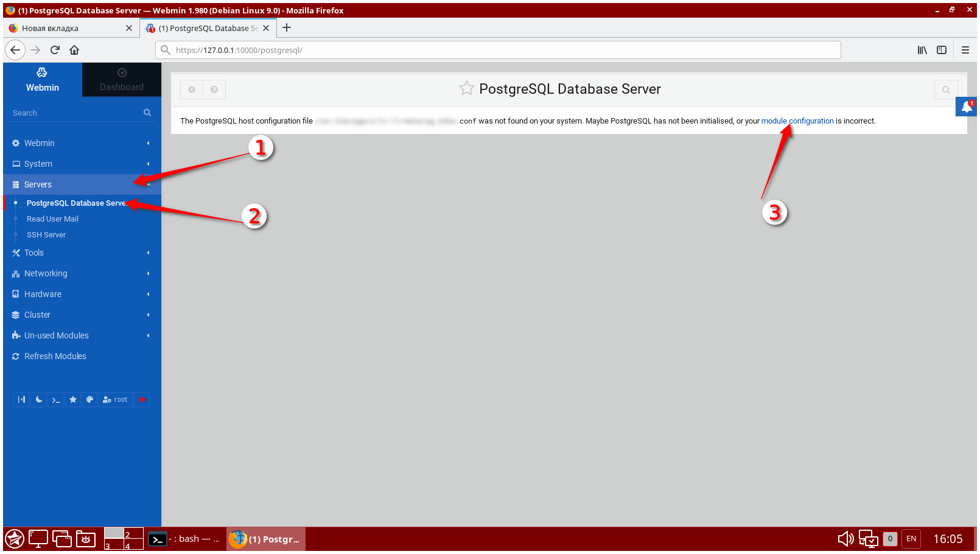
Task: Open Firefox hamburger menu
Action: click(965, 50)
